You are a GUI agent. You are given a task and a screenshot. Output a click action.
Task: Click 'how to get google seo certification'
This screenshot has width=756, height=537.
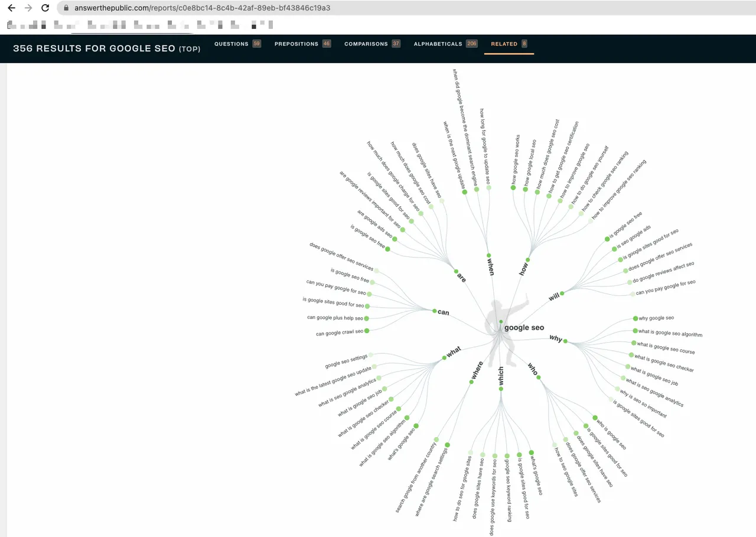pos(563,157)
